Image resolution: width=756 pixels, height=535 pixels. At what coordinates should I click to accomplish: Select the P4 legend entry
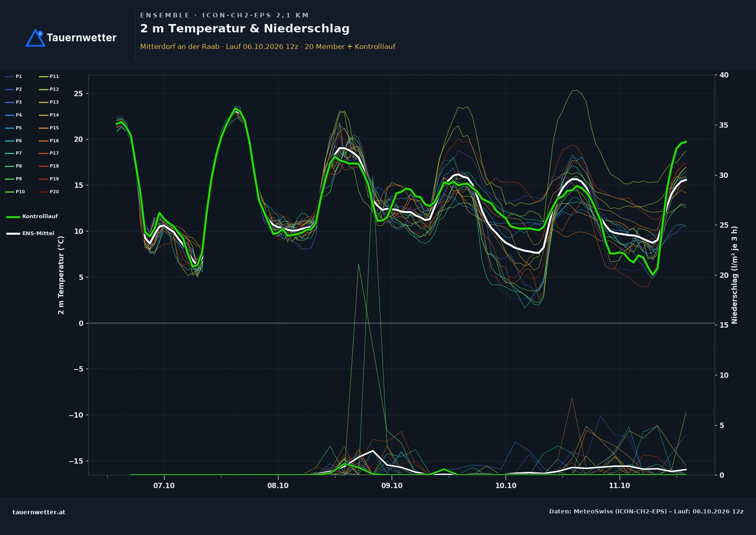14,115
